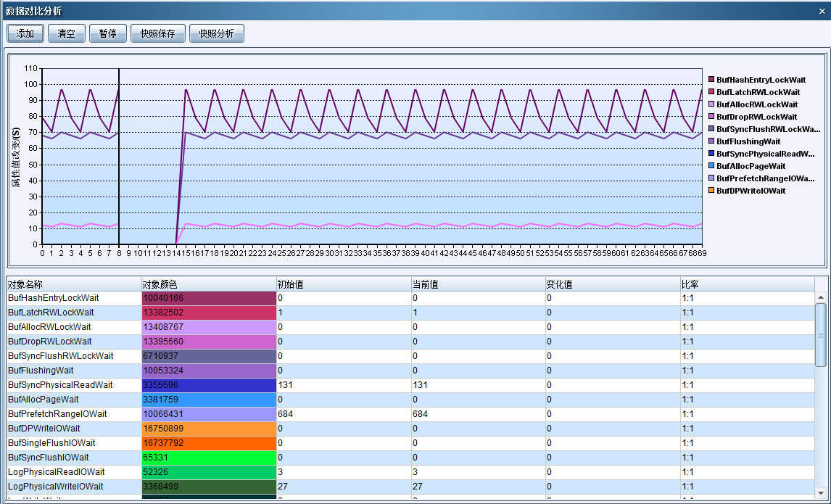
Task: Click orange BufSingleFlushIOWait color cell
Action: coord(209,443)
